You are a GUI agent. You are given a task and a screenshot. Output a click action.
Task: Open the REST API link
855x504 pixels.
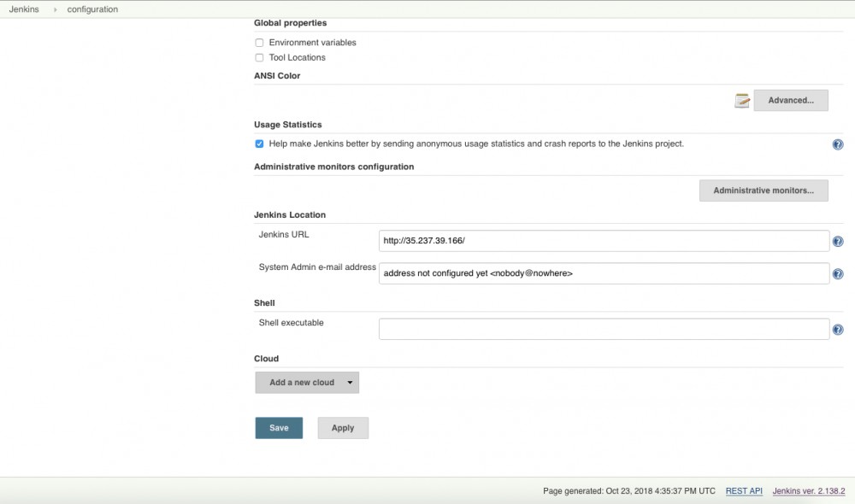coord(743,490)
